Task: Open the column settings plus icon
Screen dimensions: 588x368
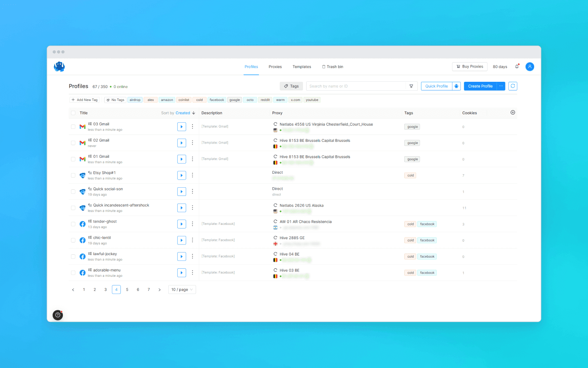Action: (x=513, y=112)
